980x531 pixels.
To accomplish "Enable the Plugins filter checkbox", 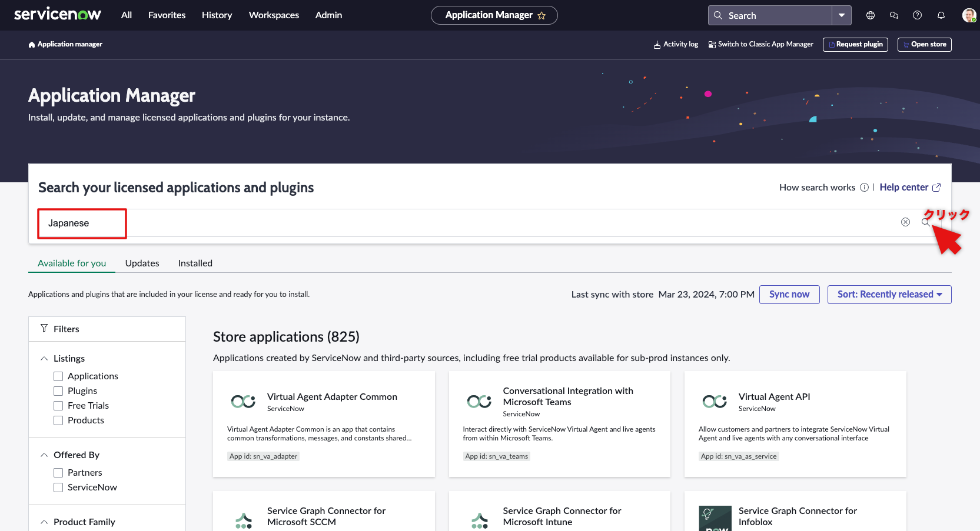I will [x=58, y=390].
